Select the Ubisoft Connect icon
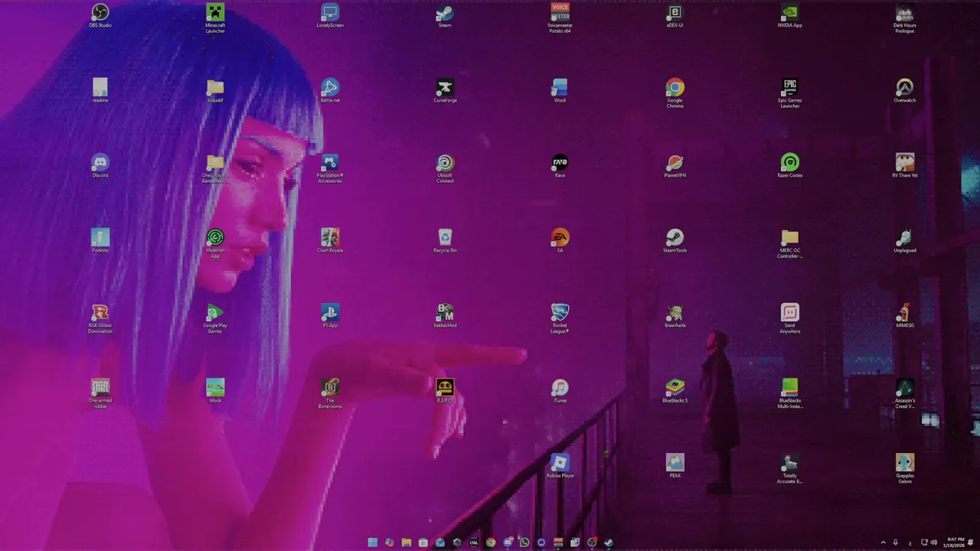The height and width of the screenshot is (551, 980). [445, 168]
